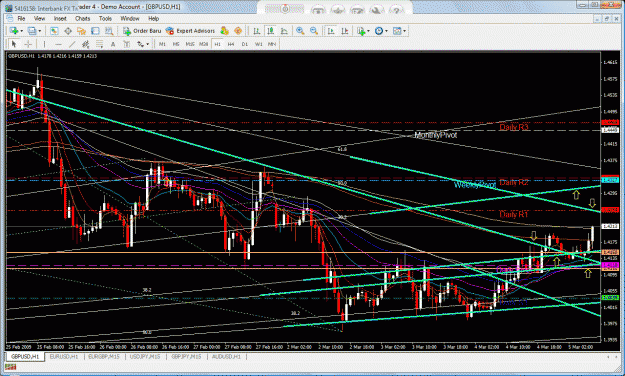Switch to the H4 timeframe
The width and height of the screenshot is (625, 376).
pos(231,44)
